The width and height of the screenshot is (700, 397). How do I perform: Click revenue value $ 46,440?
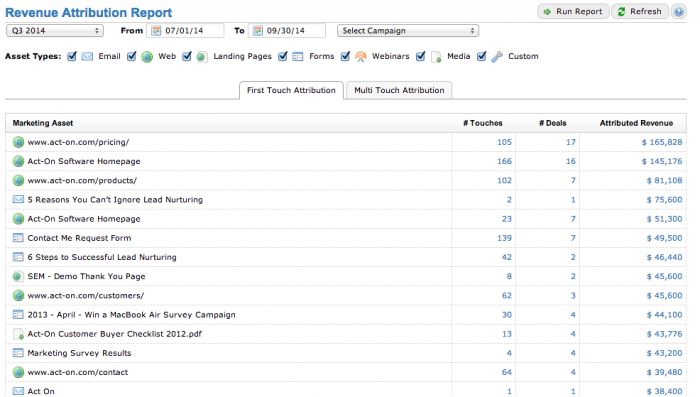[664, 257]
